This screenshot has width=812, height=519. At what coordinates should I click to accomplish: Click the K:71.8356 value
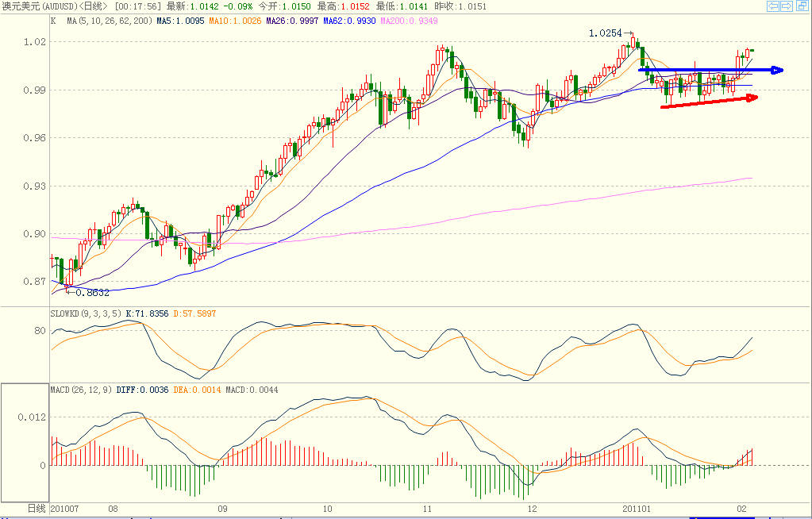[147, 313]
